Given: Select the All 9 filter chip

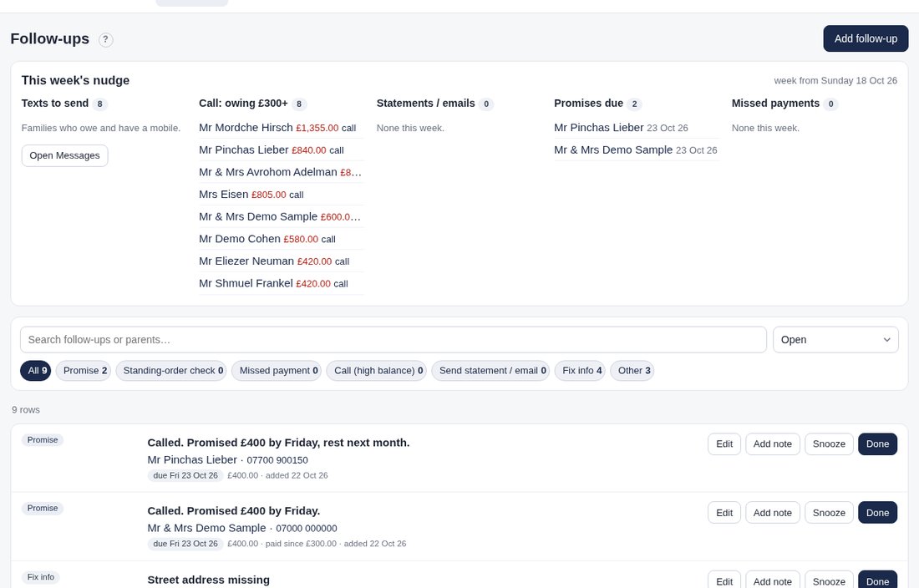Looking at the screenshot, I should coord(36,371).
